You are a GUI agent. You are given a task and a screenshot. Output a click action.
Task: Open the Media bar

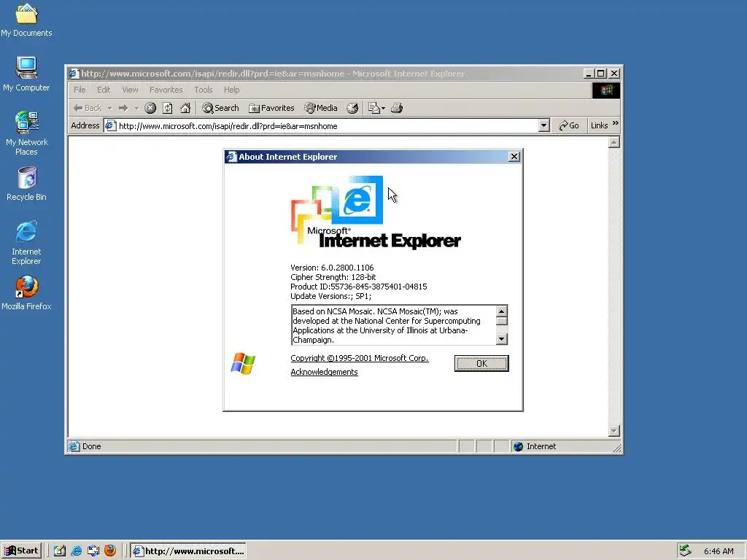(x=321, y=108)
